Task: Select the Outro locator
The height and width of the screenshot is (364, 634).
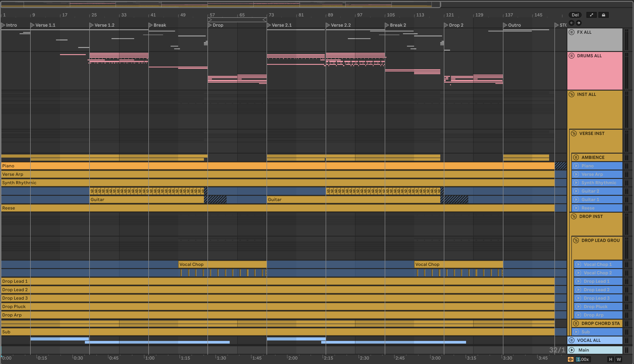Action: coord(512,25)
